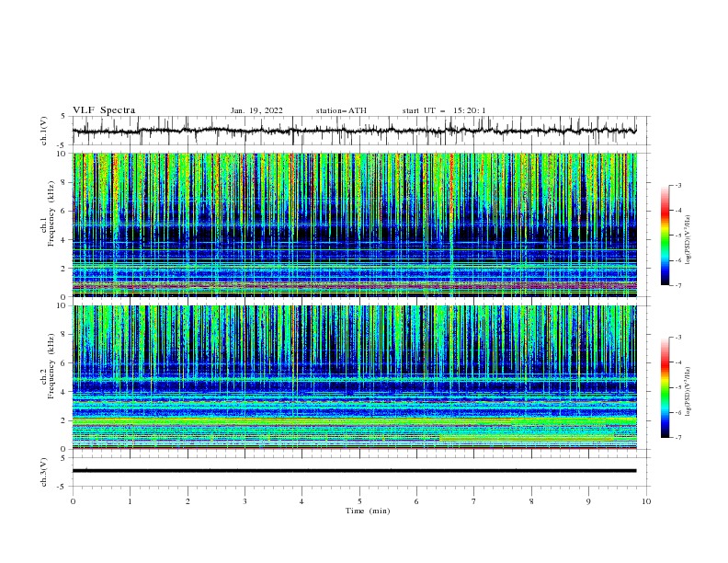The height and width of the screenshot is (563, 728).
Task: Click the ch.2 spectrogram panel
Action: coord(355,377)
